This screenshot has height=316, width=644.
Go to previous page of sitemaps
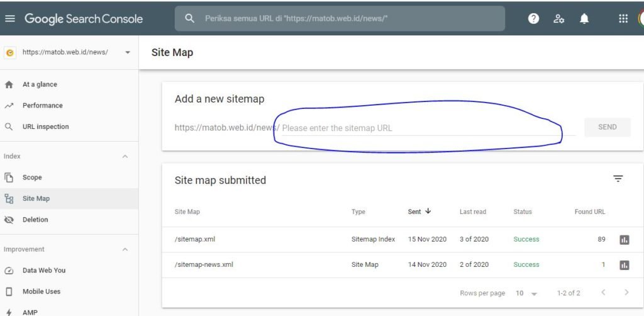603,293
